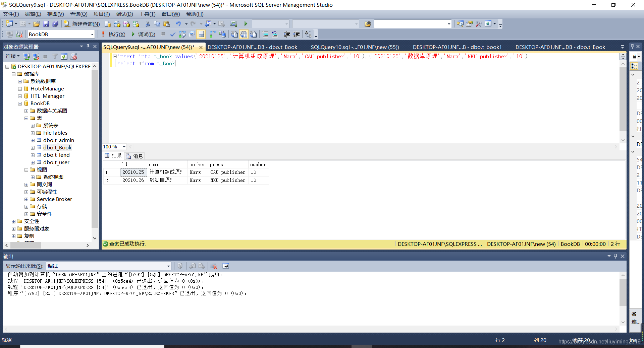644x348 pixels.
Task: Click Decrease Indent icon
Action: [287, 34]
